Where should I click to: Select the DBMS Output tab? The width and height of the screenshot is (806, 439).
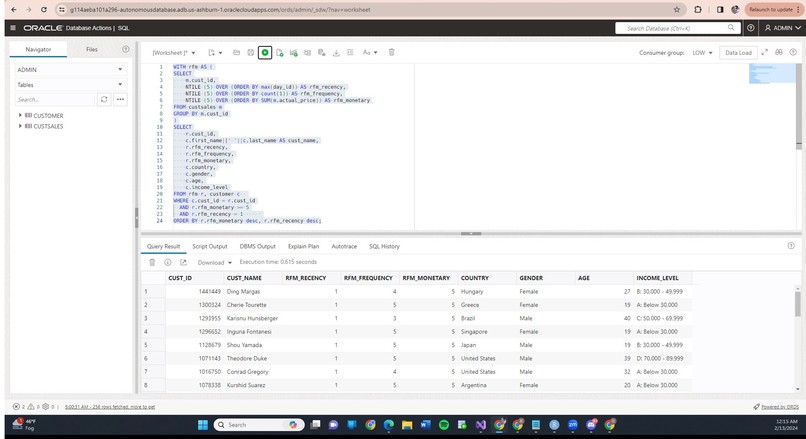click(x=258, y=246)
